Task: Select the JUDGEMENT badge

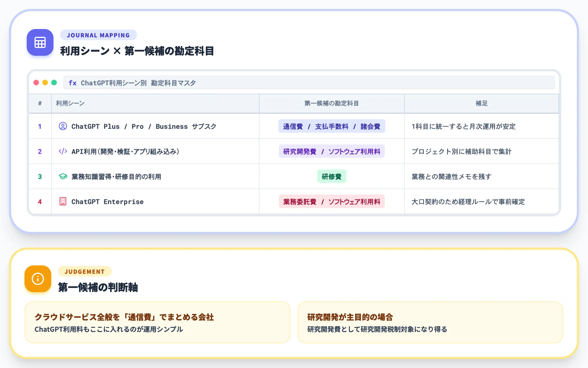Action: (x=85, y=272)
